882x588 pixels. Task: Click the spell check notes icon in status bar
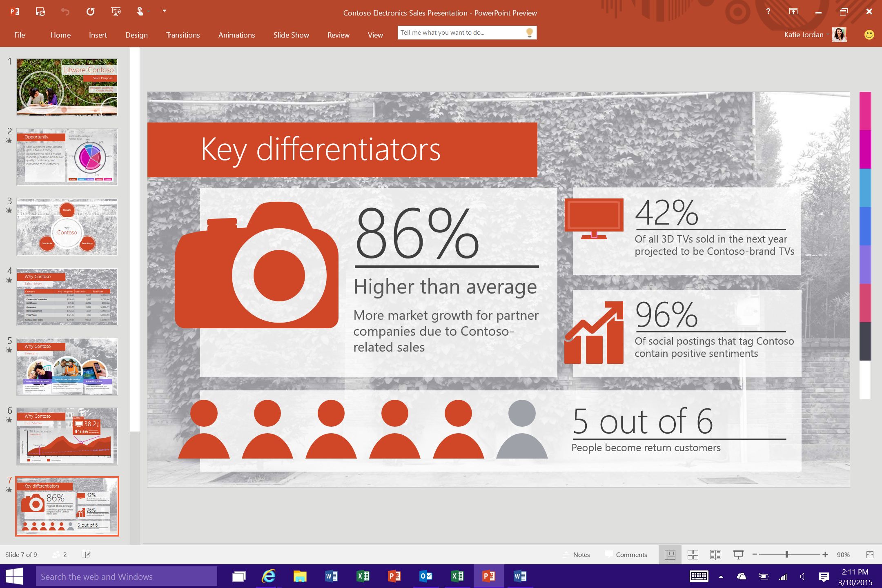pyautogui.click(x=86, y=555)
